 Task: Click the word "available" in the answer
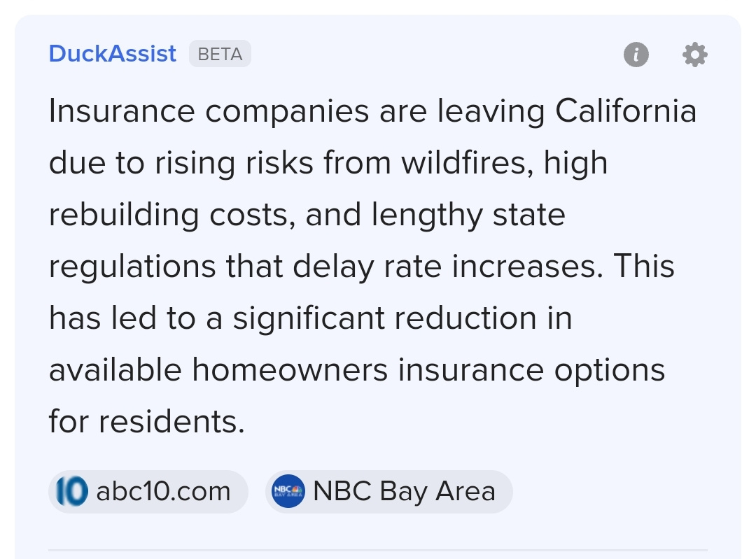pos(115,369)
